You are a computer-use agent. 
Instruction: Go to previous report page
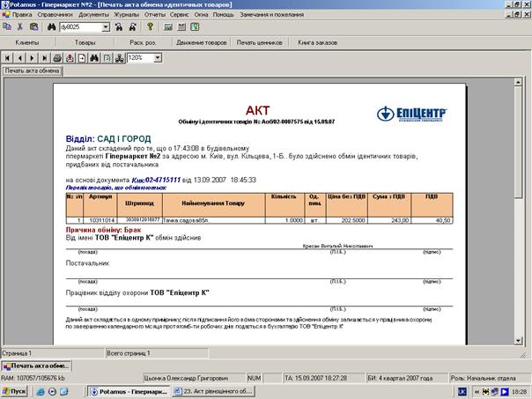[x=20, y=58]
